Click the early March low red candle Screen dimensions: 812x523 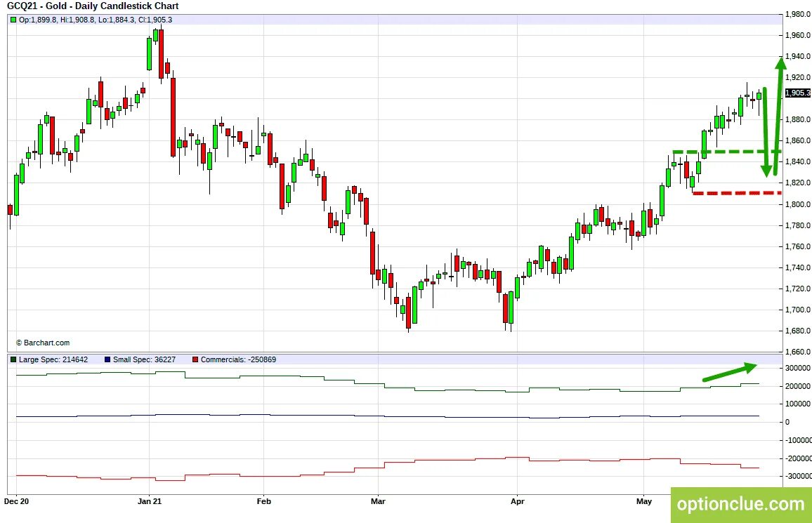(x=409, y=312)
